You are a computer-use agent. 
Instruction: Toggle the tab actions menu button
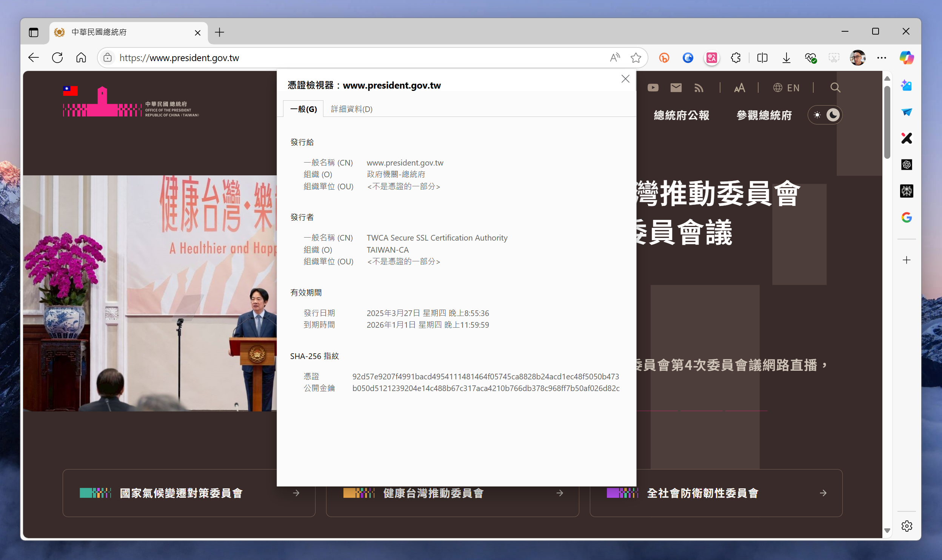(x=34, y=32)
